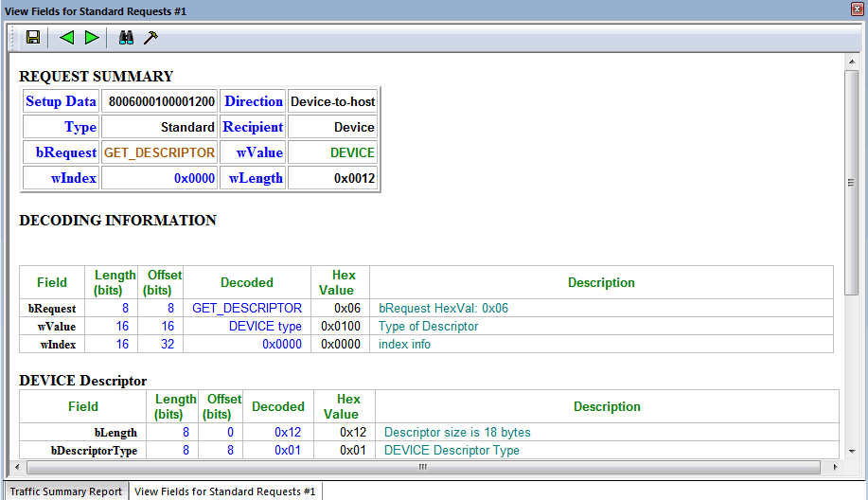Go to next request with green right arrow
This screenshot has width=868, height=500.
coord(92,37)
